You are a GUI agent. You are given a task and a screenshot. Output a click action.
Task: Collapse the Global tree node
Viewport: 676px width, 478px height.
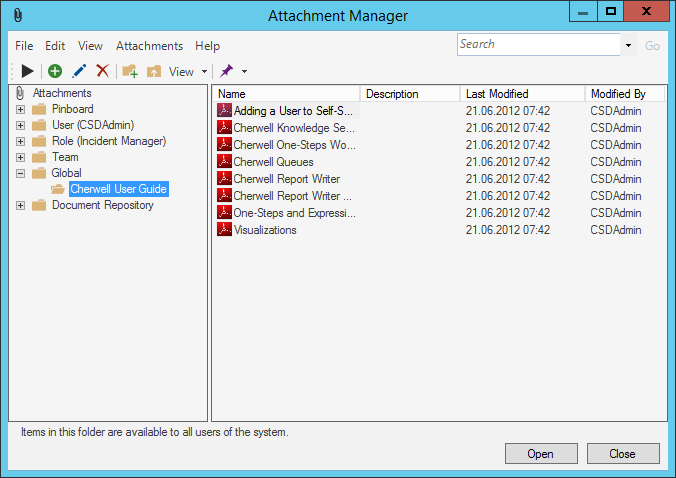pyautogui.click(x=20, y=173)
